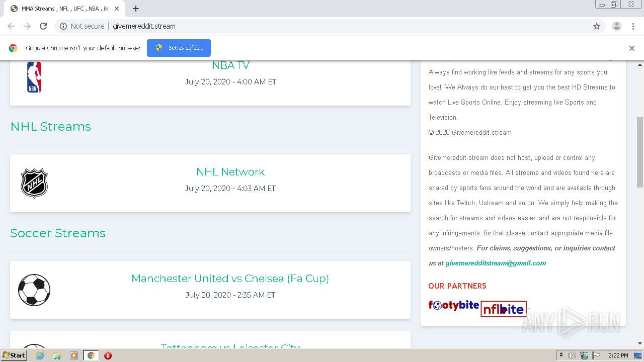This screenshot has width=644, height=362.
Task: Open Manchester United vs Chelsea (Fa Cup) link
Action: click(230, 279)
